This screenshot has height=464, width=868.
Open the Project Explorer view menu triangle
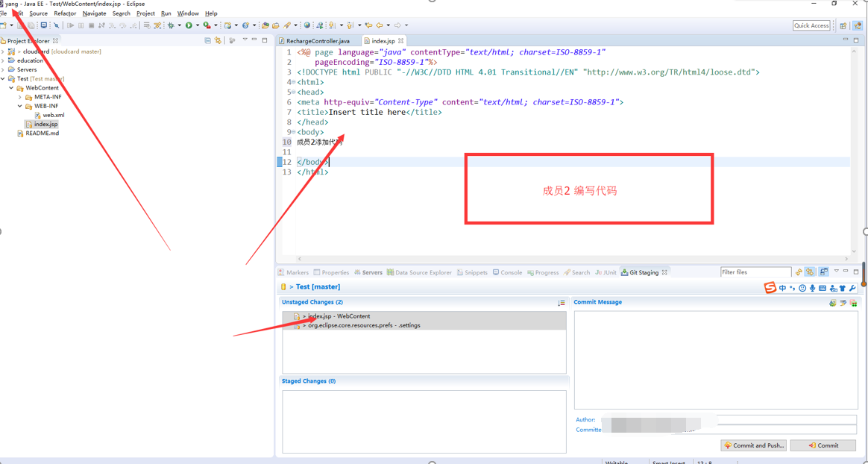[x=245, y=40]
